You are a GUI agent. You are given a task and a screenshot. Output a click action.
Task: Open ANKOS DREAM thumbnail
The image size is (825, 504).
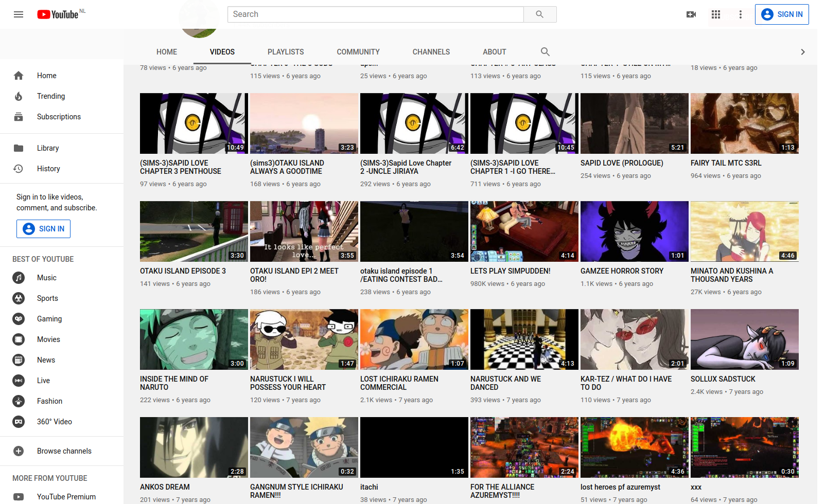pos(194,447)
